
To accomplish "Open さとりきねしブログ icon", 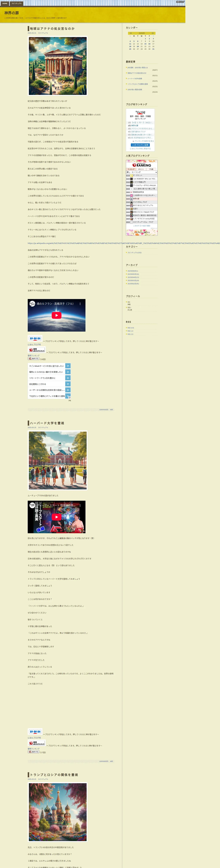I will pos(132,202).
